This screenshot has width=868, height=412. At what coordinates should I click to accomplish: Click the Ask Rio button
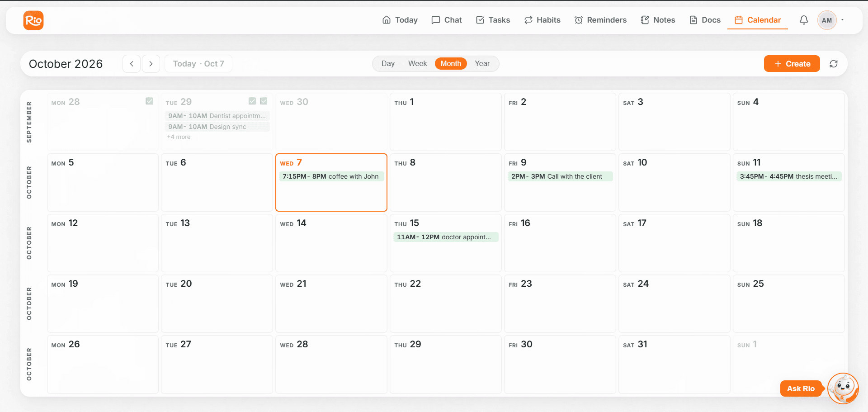pyautogui.click(x=801, y=388)
